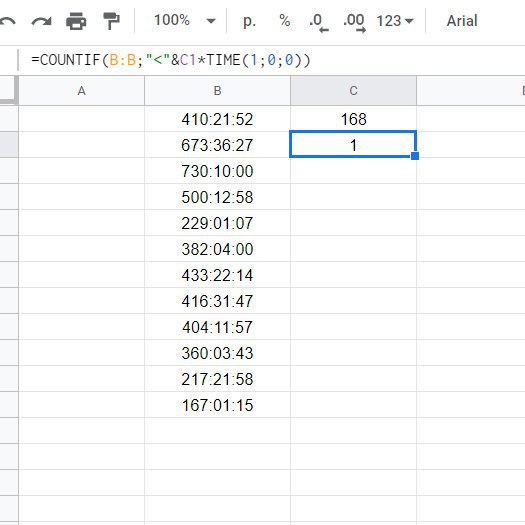Click the Undo arrow icon

point(7,21)
